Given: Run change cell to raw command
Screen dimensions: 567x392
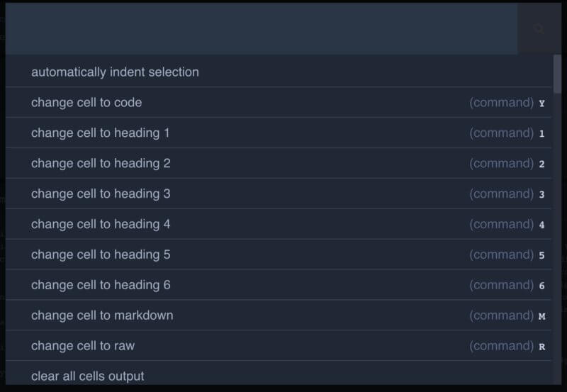Looking at the screenshot, I should coord(83,347).
